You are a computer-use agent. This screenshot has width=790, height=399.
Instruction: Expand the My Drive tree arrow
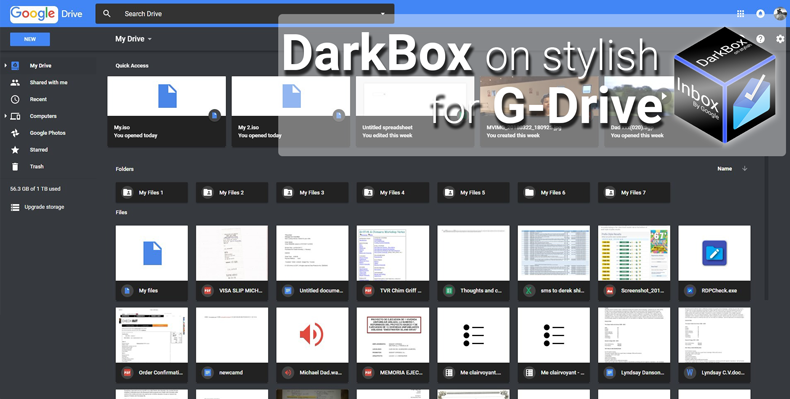tap(6, 65)
